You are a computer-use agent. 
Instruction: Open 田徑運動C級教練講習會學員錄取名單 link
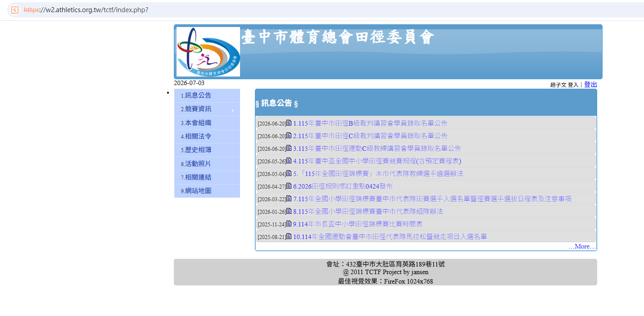point(377,149)
